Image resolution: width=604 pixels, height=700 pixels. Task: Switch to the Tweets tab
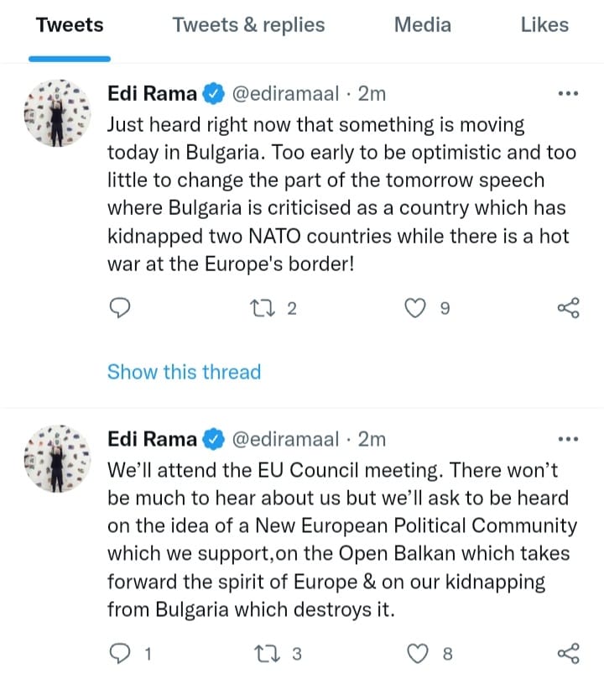[70, 25]
